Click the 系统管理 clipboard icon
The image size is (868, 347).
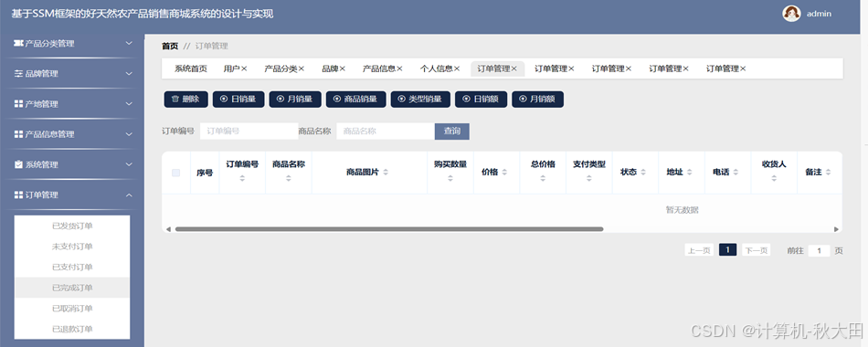18,164
